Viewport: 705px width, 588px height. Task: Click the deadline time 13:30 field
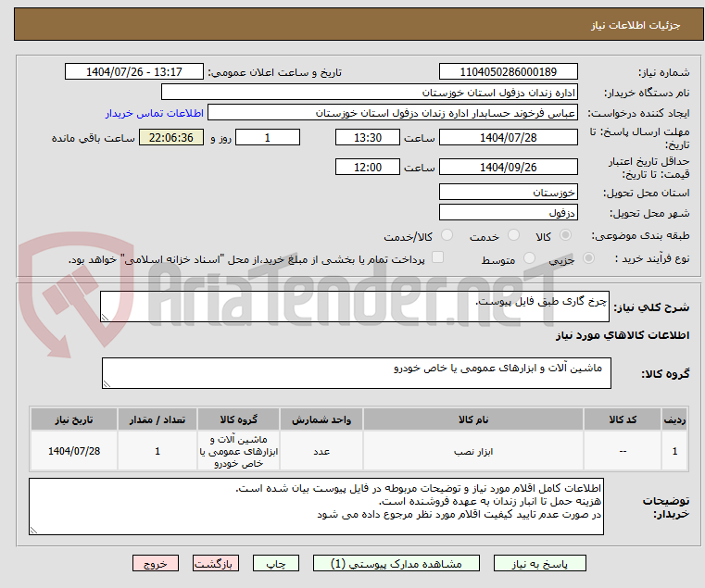point(368,138)
